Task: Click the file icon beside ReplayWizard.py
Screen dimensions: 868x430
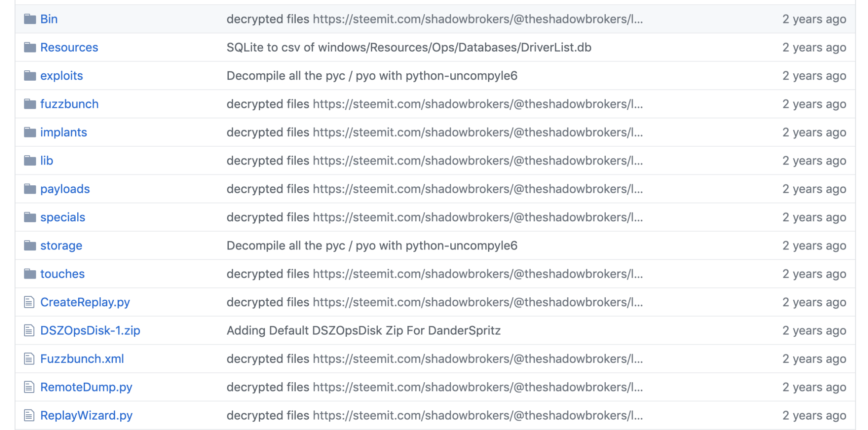Action: (29, 416)
